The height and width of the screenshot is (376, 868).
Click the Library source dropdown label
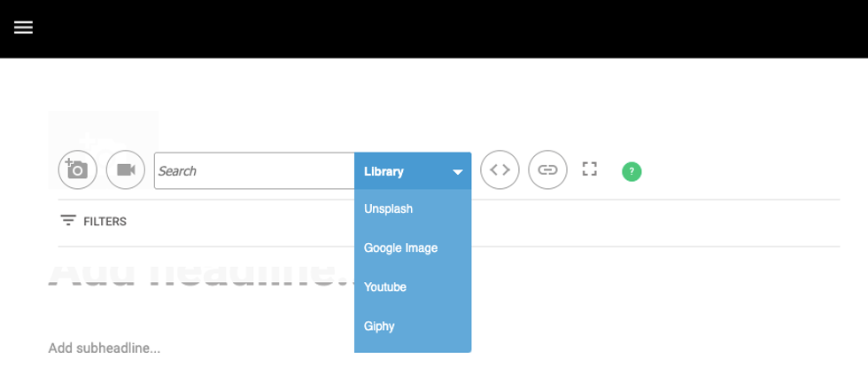click(x=384, y=171)
